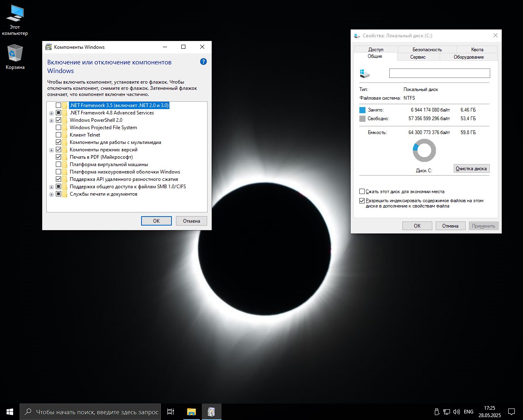The height and width of the screenshot is (420, 523).
Task: Open the network tray icon
Action: [x=447, y=412]
